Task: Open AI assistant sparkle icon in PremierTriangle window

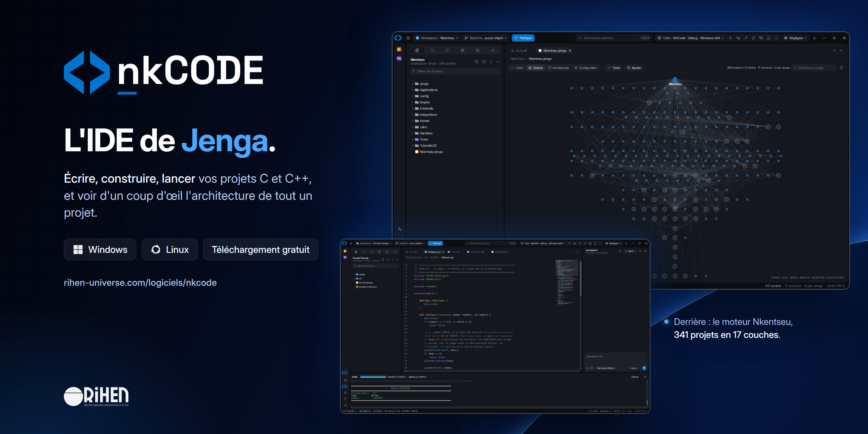Action: (345, 373)
